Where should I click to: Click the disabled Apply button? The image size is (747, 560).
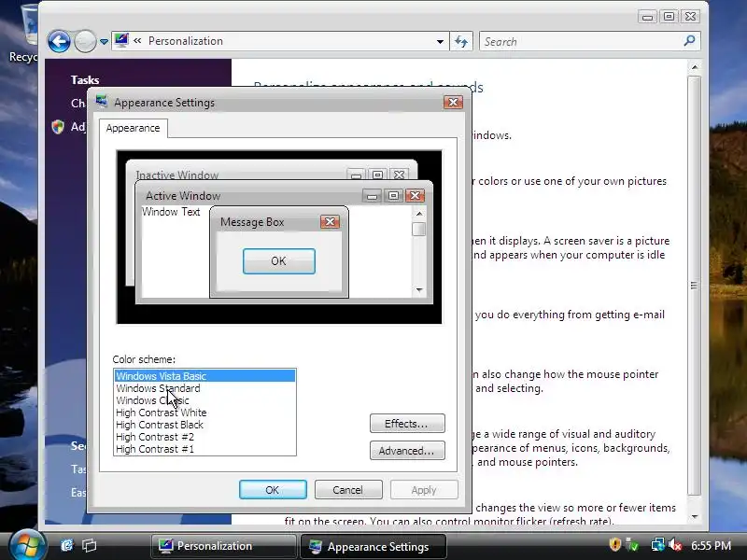coord(424,490)
